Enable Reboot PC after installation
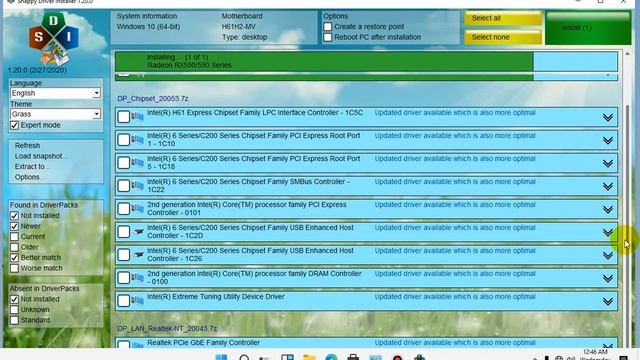This screenshot has width=640, height=360. (x=328, y=37)
